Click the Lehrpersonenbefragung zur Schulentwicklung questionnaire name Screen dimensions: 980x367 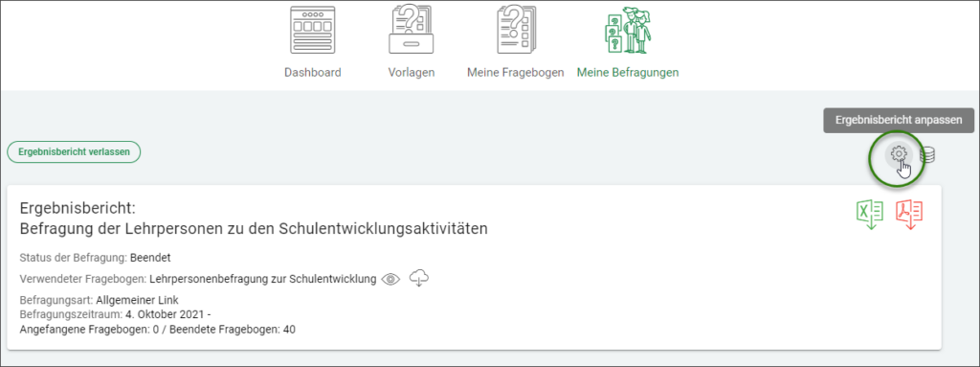pos(263,279)
